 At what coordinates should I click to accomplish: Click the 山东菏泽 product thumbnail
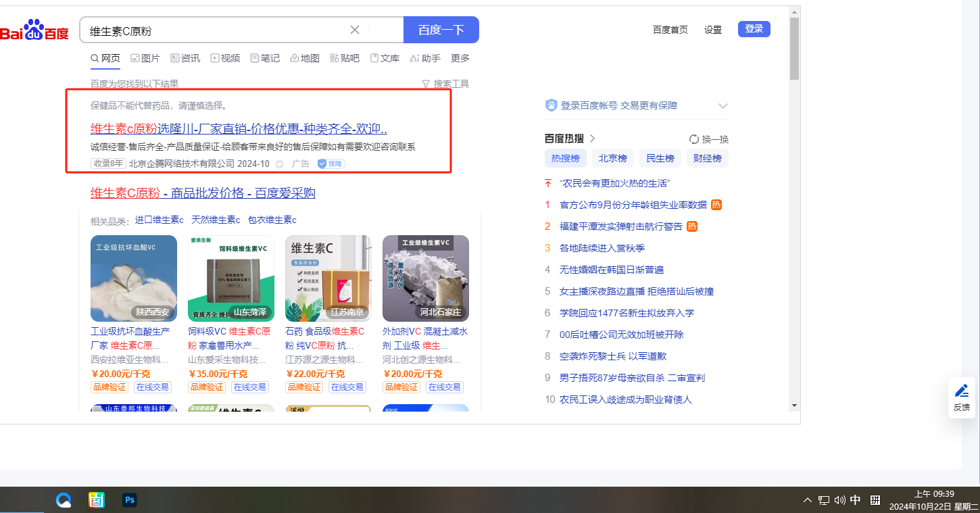point(231,278)
